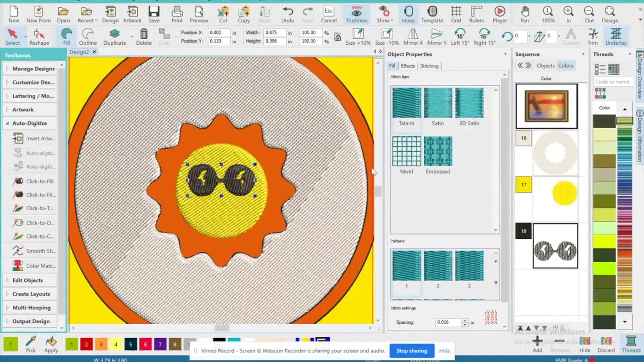The image size is (644, 362).
Task: Click Size +10% to enlarge design
Action: [x=357, y=35]
